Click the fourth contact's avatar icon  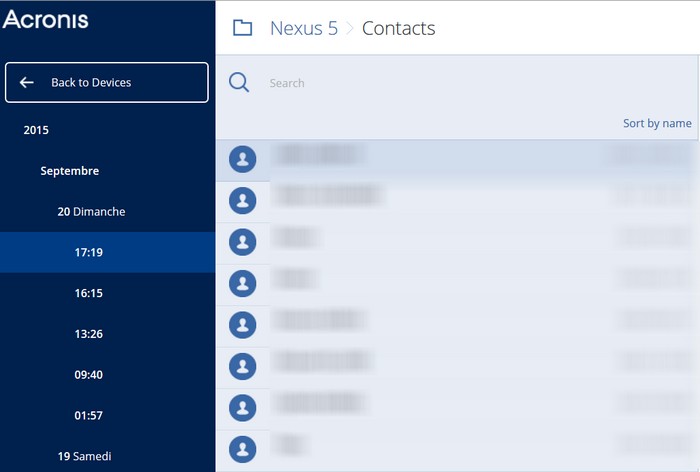(x=243, y=283)
